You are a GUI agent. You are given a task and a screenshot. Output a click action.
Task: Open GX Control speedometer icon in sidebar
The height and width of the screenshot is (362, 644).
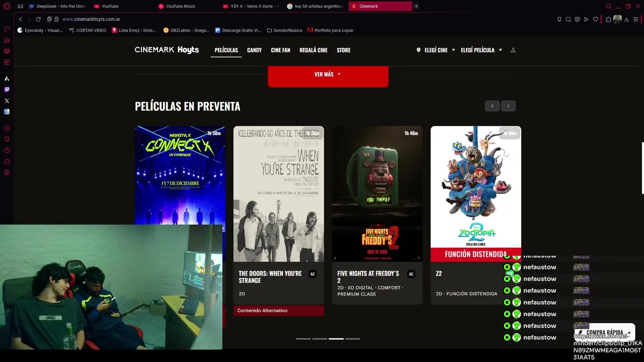[x=7, y=29]
